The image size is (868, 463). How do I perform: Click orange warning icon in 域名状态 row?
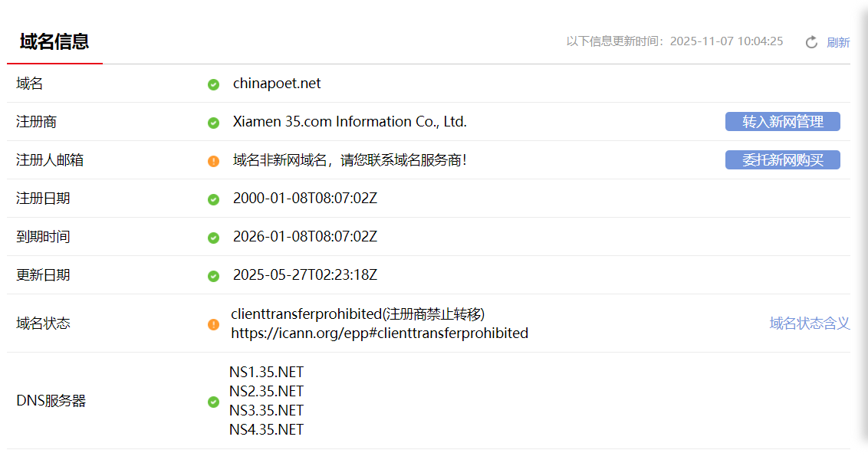click(214, 324)
